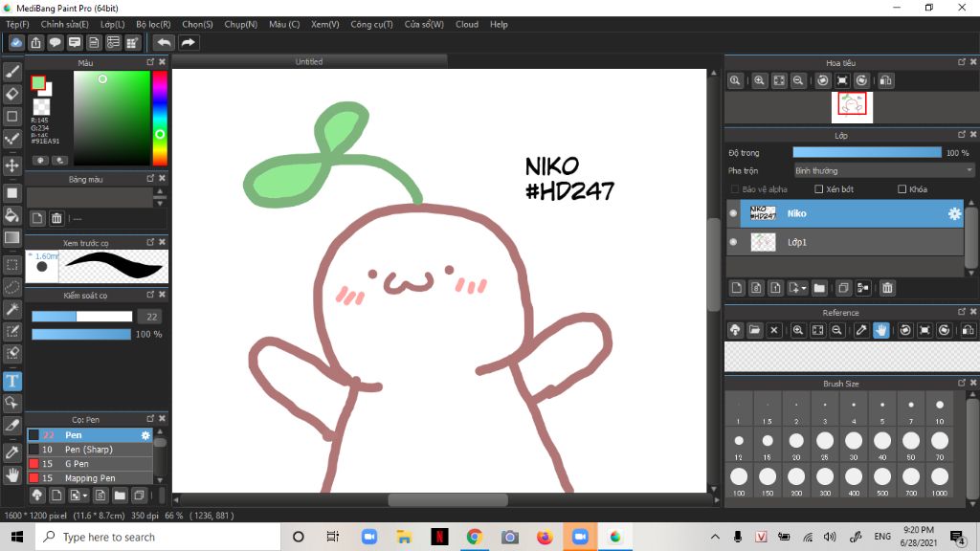Click the Redo arrow in the top toolbar

coord(188,42)
